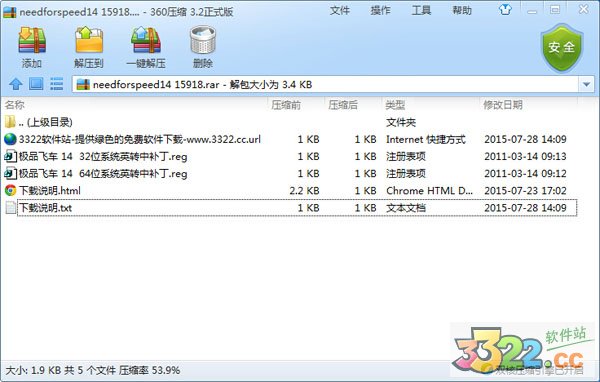Viewport: 600px width, 382px height.
Task: Click date '2011-03-14 09:13'
Action: (525, 156)
